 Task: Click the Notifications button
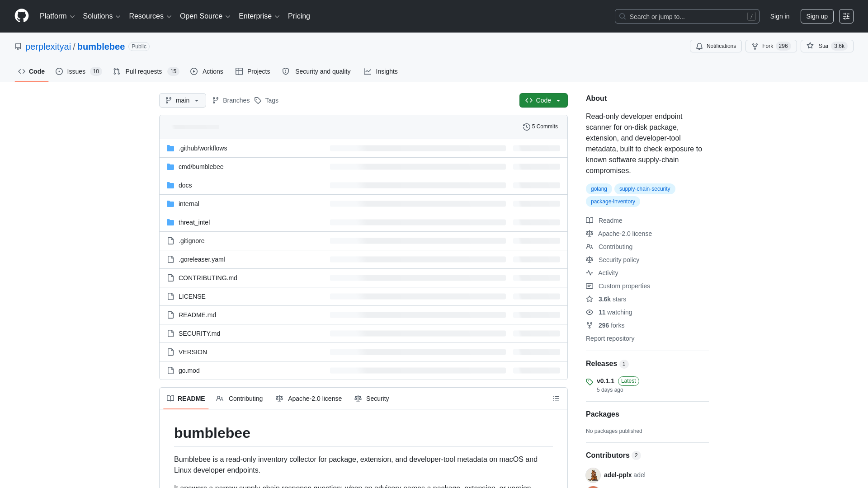point(716,46)
